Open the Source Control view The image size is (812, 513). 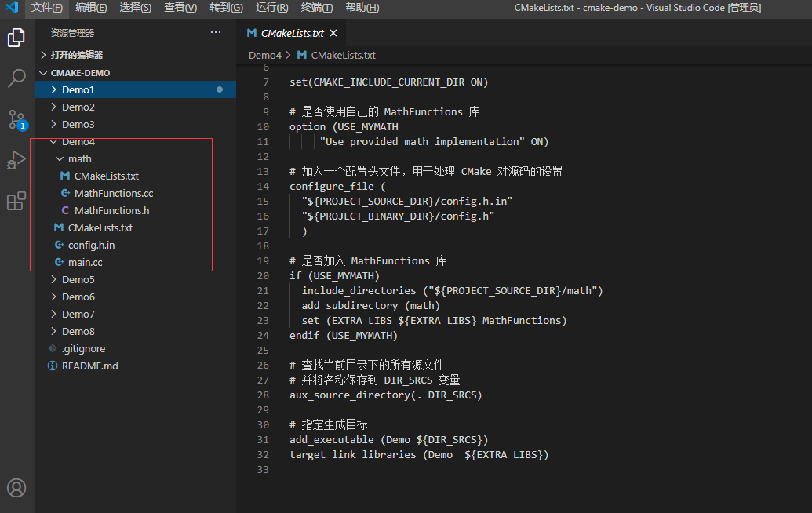pyautogui.click(x=16, y=119)
